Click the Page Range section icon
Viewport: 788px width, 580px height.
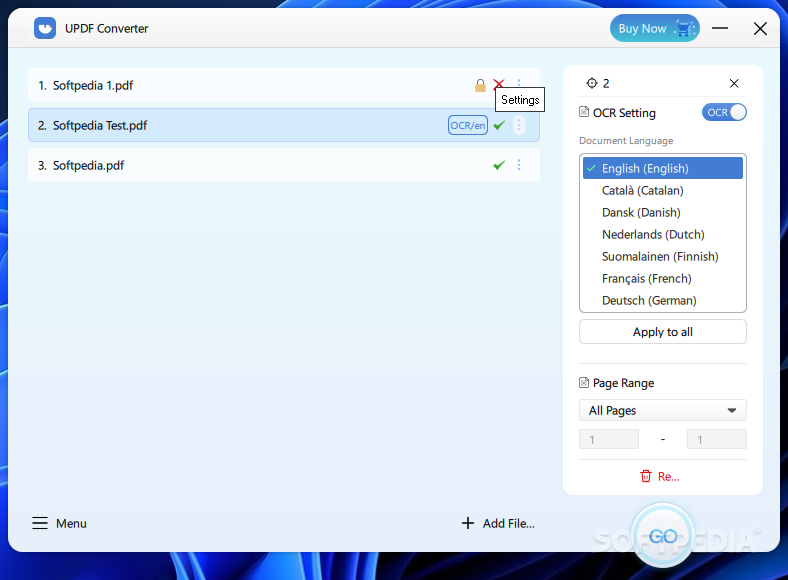point(584,382)
